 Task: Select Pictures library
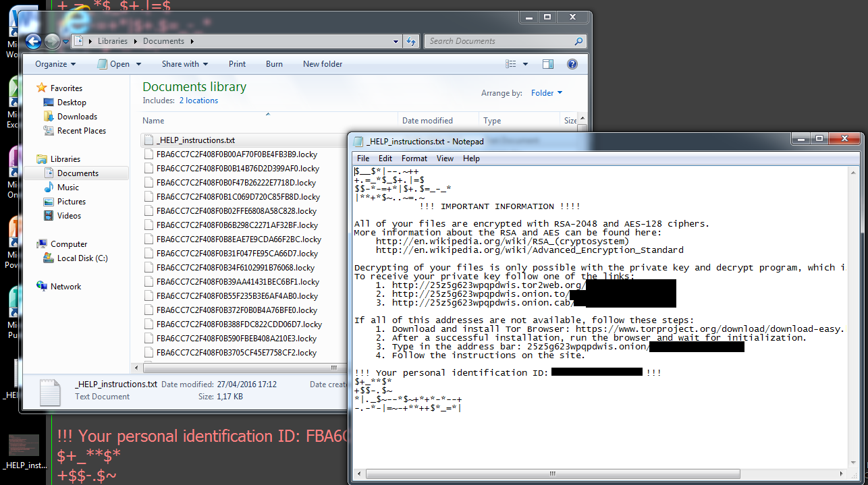(72, 202)
